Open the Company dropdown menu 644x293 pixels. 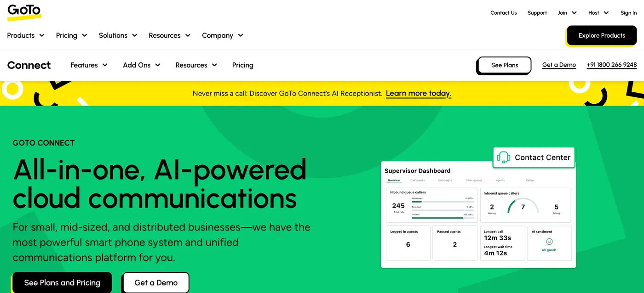coord(223,35)
